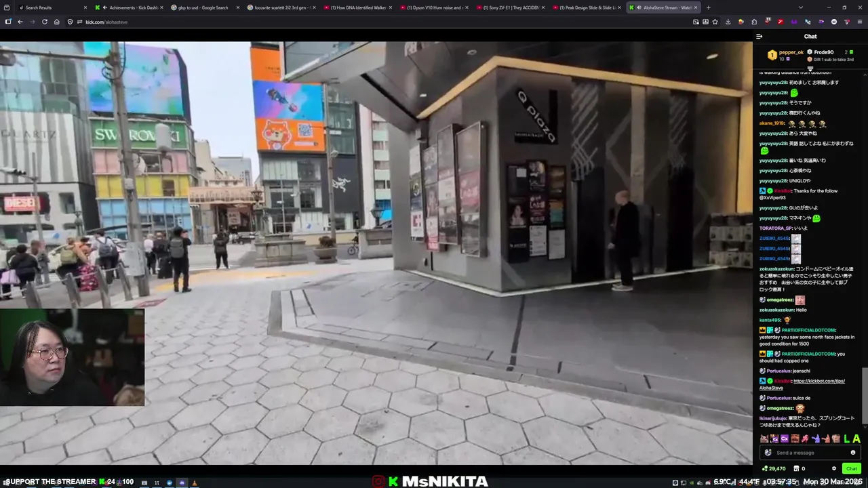Reload the kick.com page
The height and width of the screenshot is (488, 868).
pos(45,22)
